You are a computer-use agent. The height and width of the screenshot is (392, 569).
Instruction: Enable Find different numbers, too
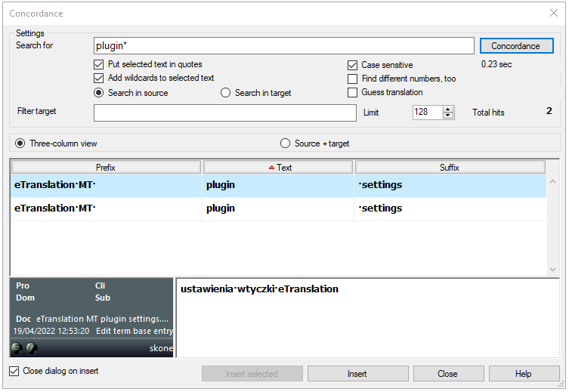pos(352,79)
